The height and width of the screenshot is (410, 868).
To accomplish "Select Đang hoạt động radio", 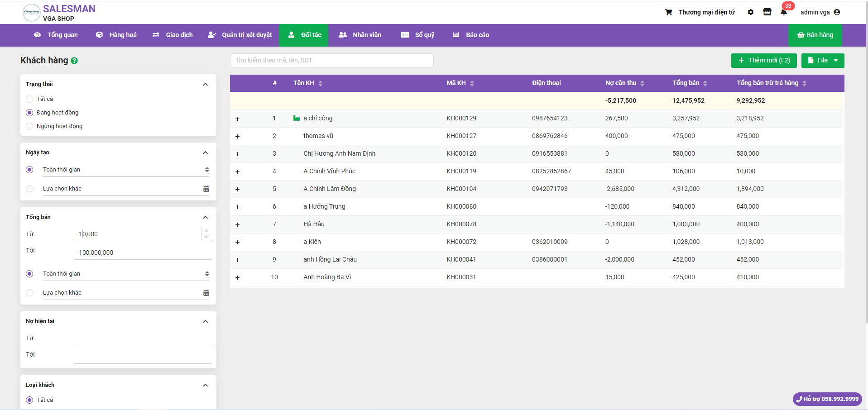I will pos(29,113).
